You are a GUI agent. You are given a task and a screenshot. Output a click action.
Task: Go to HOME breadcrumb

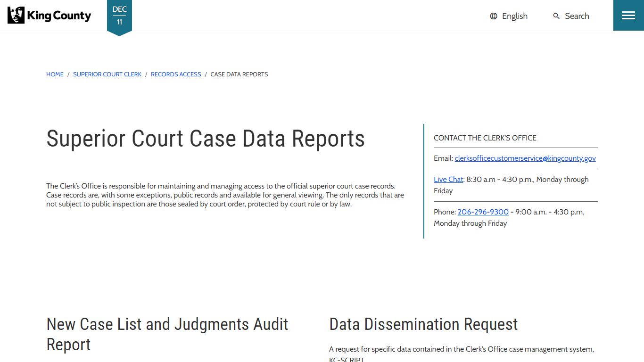tap(55, 74)
